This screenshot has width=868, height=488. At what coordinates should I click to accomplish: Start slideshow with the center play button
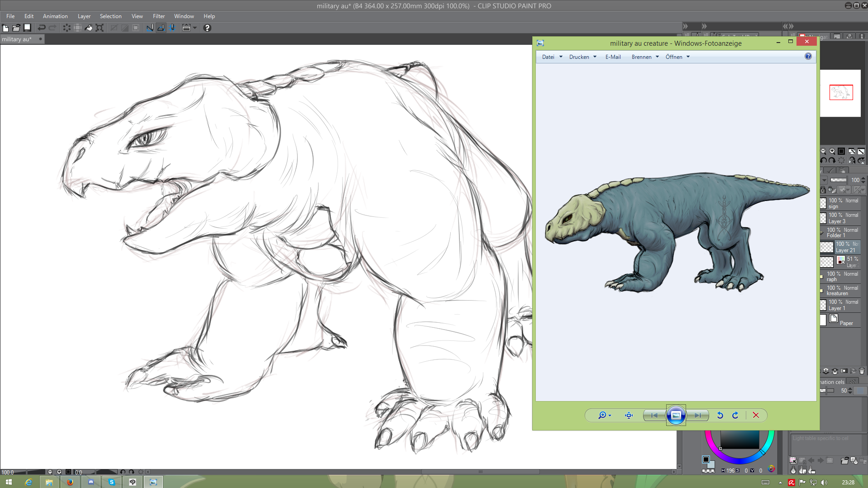[x=676, y=415]
